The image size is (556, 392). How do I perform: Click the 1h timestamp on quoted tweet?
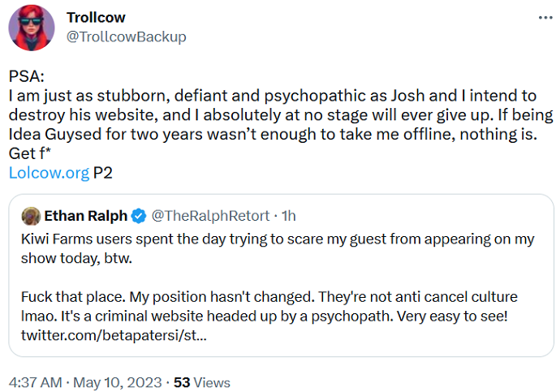click(x=287, y=216)
